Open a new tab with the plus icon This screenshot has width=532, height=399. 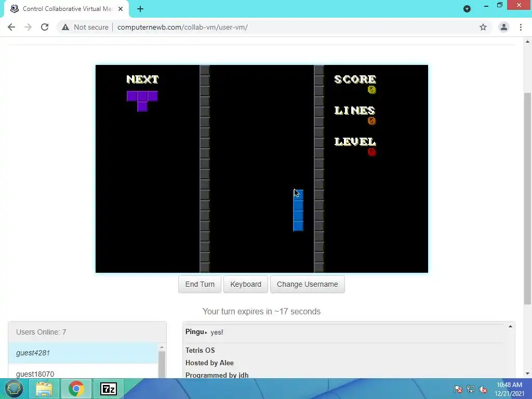tap(140, 9)
